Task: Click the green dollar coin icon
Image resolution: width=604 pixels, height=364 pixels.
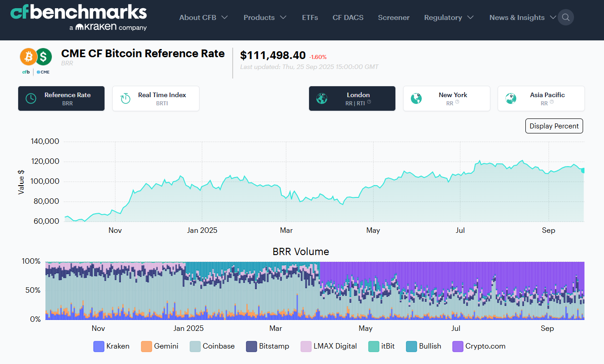Action: (44, 57)
